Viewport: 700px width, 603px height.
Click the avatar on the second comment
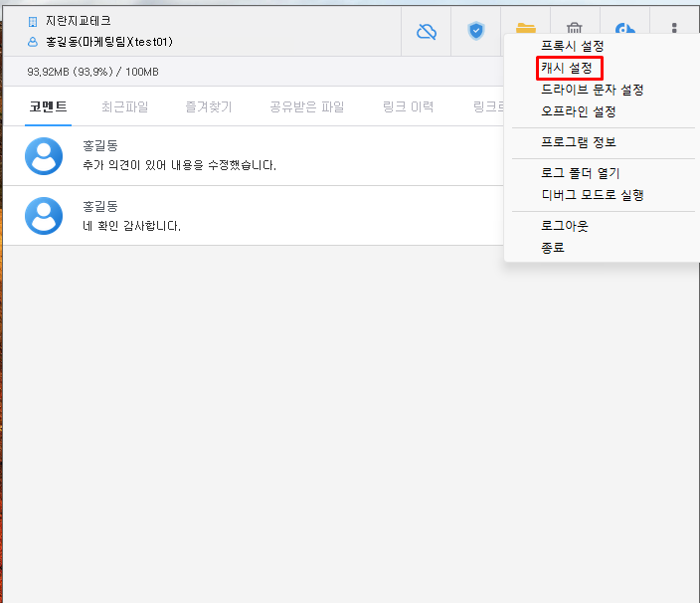(x=44, y=216)
